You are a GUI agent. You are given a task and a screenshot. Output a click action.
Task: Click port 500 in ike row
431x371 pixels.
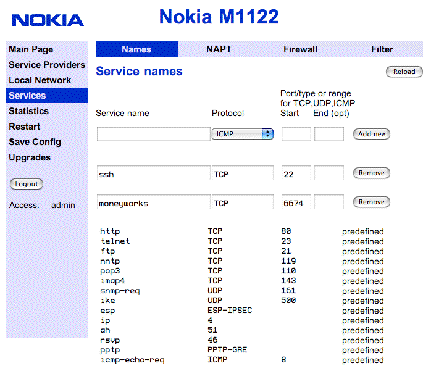pos(289,300)
